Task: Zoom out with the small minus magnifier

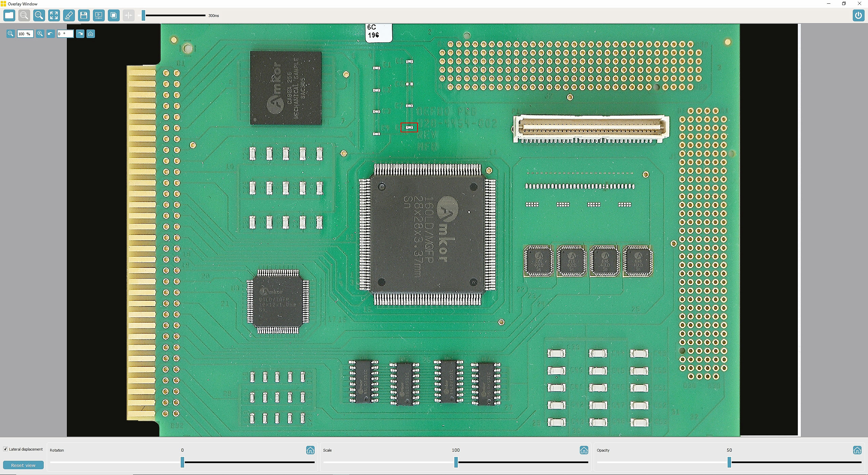Action: [11, 34]
